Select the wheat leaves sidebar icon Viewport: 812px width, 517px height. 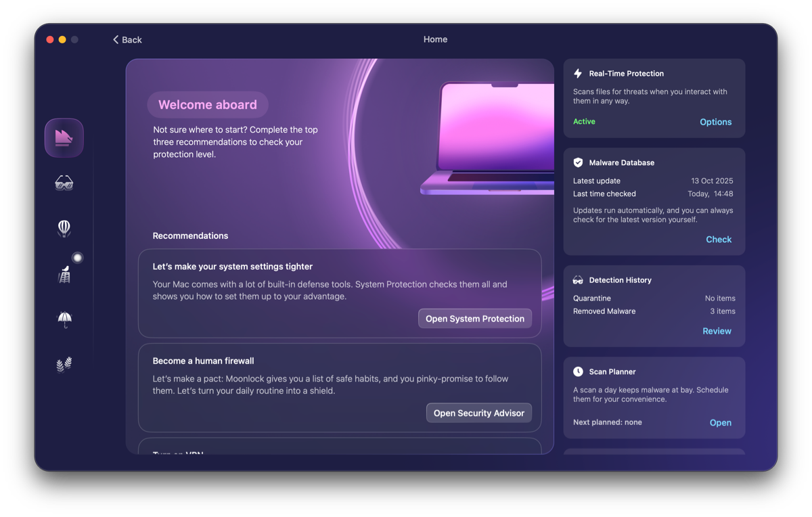(64, 365)
